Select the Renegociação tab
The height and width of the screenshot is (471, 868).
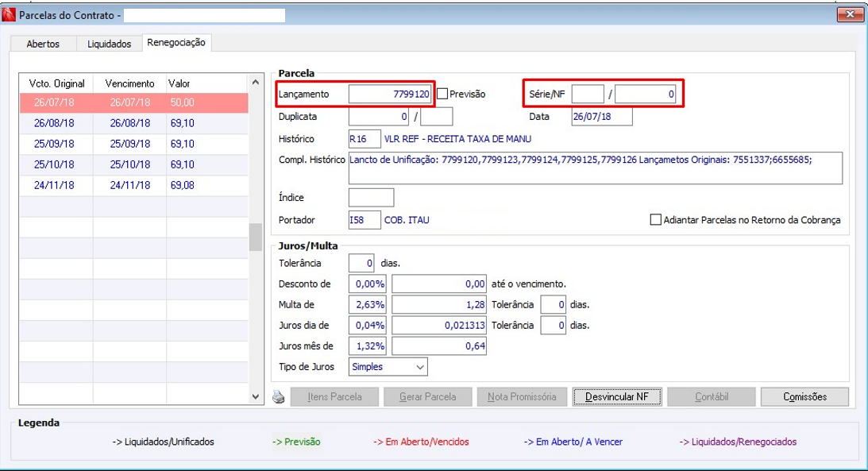176,43
